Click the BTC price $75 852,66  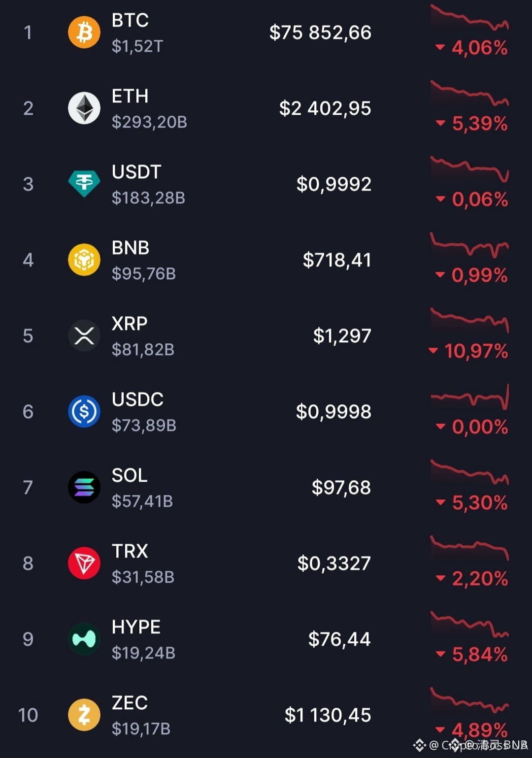click(x=320, y=33)
